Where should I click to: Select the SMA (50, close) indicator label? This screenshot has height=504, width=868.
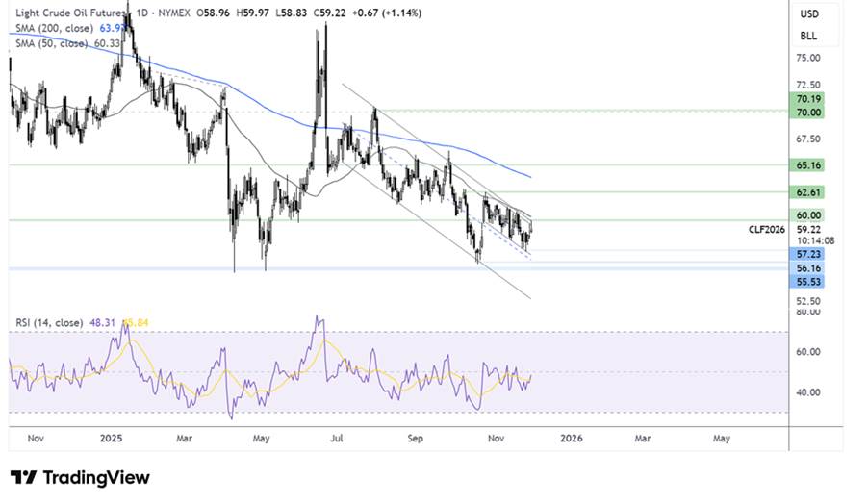point(51,43)
